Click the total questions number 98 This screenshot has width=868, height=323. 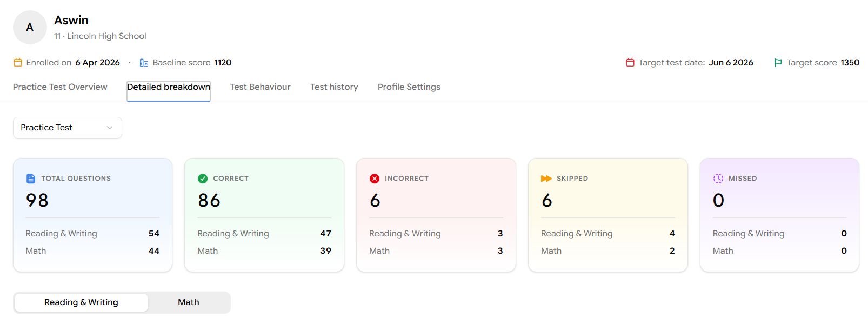[37, 201]
